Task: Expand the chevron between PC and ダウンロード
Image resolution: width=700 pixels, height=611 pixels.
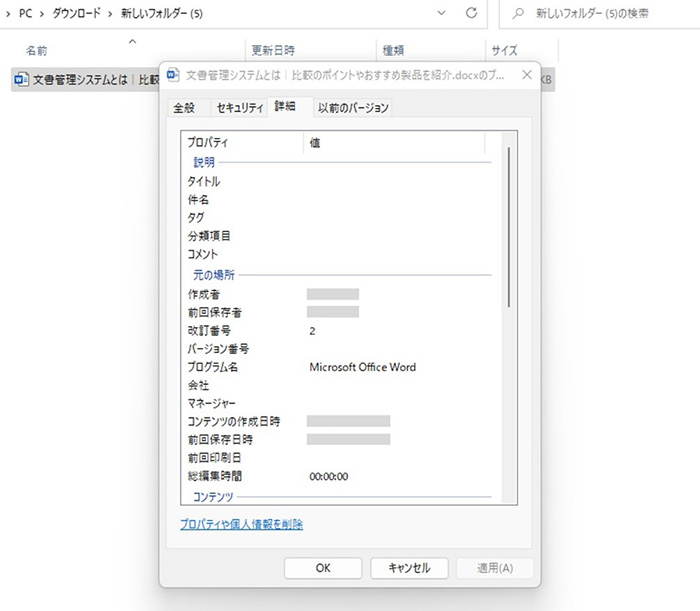Action: pos(42,14)
